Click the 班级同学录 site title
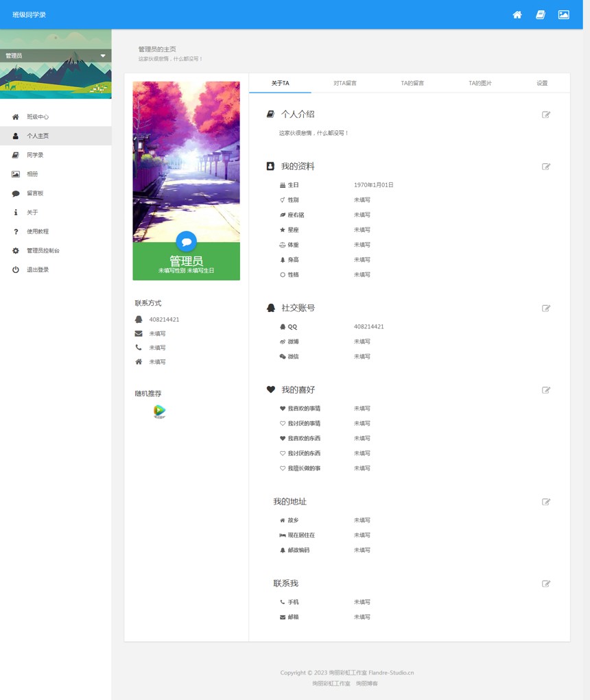This screenshot has width=590, height=700. (x=29, y=14)
